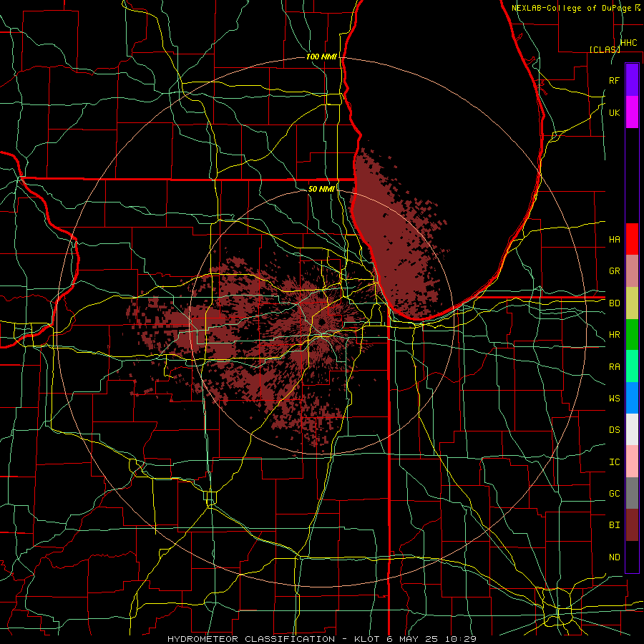Click the mint green RA legend swatch
The width and height of the screenshot is (644, 644).
pos(632,366)
